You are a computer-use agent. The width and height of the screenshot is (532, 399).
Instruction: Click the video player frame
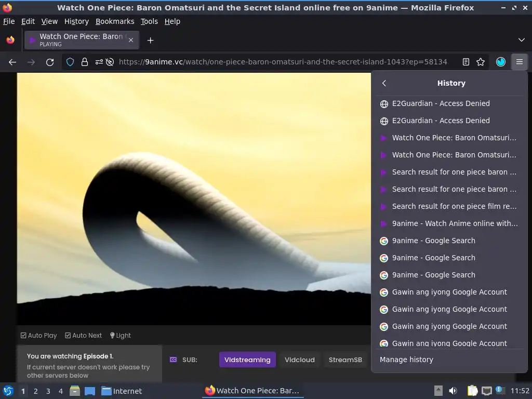coord(194,199)
